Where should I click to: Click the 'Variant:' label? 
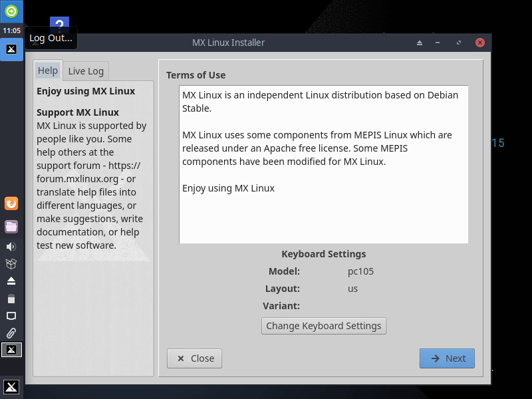point(281,306)
